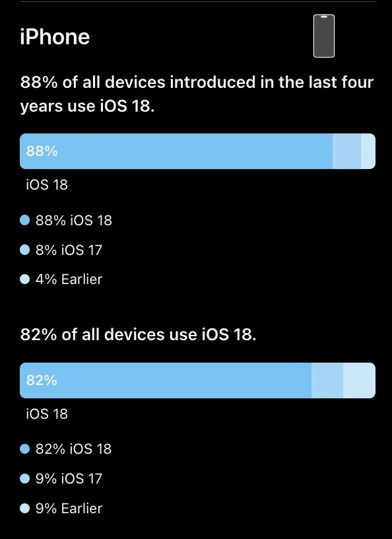Click the light blue dot beside 8% iOS 17

click(24, 250)
